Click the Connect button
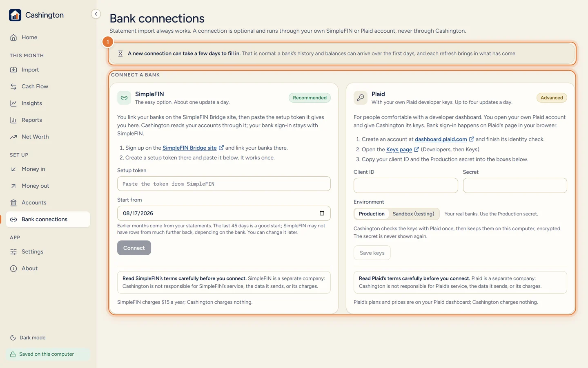The height and width of the screenshot is (368, 588). pos(134,248)
